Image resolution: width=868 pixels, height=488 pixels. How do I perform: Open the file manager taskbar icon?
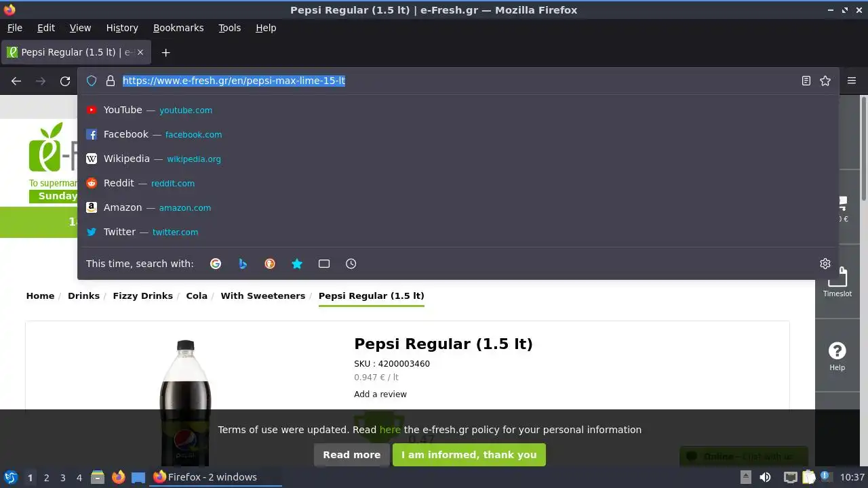98,477
